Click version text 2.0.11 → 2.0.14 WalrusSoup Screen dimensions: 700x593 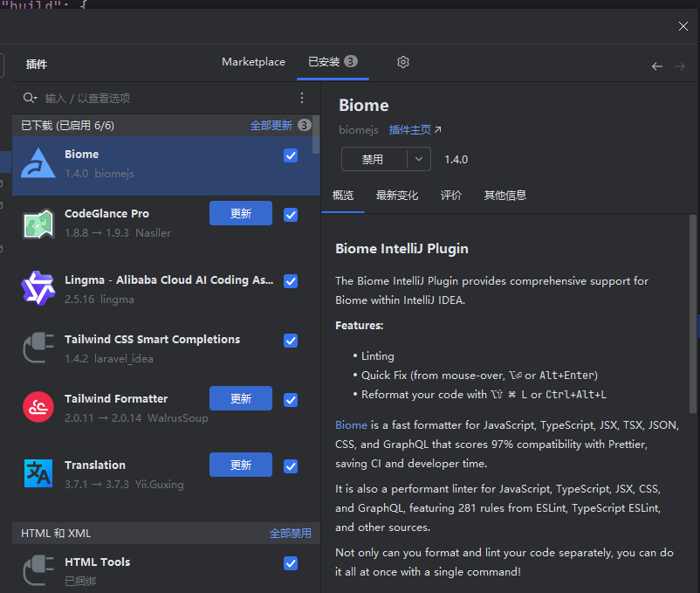pos(136,418)
